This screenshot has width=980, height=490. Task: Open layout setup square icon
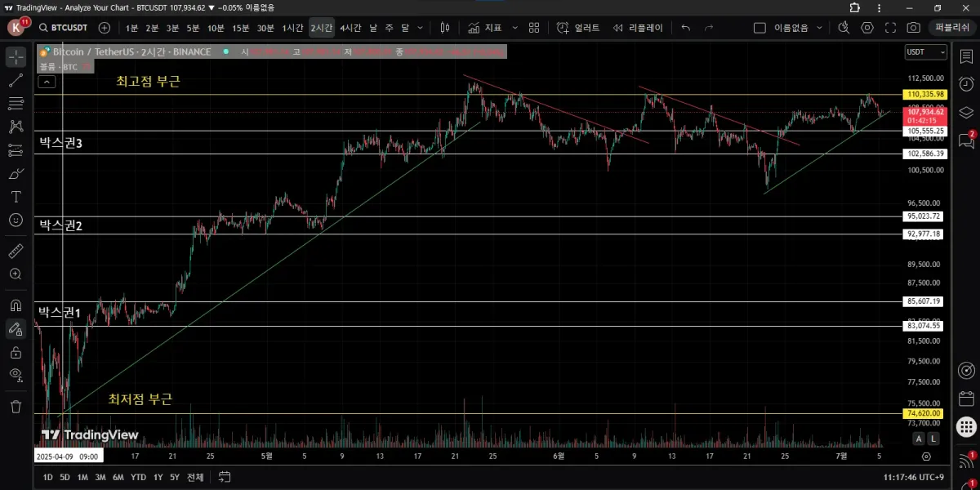[x=759, y=28]
